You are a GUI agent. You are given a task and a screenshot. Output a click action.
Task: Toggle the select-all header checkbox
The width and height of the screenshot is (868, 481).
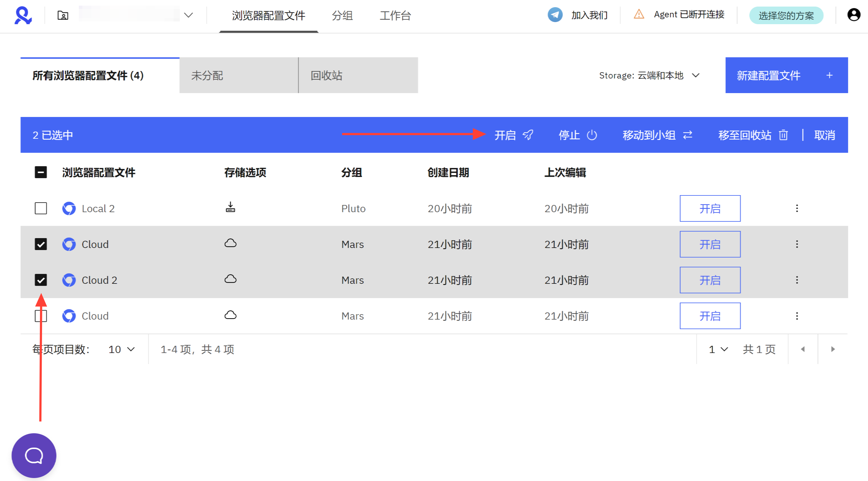pos(41,172)
